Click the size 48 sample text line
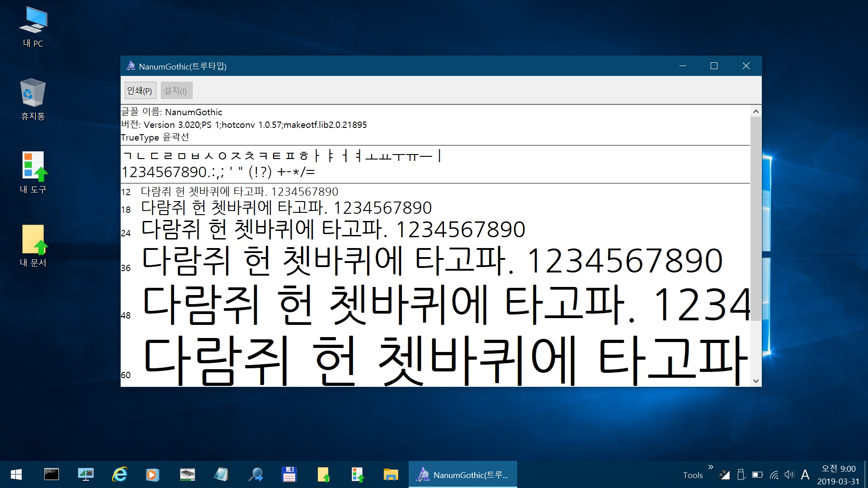This screenshot has width=868, height=488. coord(435,305)
